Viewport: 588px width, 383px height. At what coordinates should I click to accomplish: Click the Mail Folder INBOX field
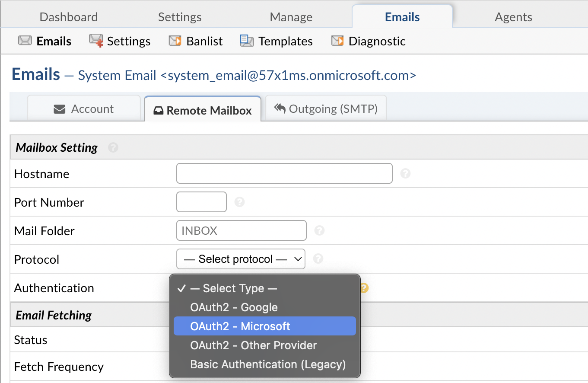pos(241,230)
